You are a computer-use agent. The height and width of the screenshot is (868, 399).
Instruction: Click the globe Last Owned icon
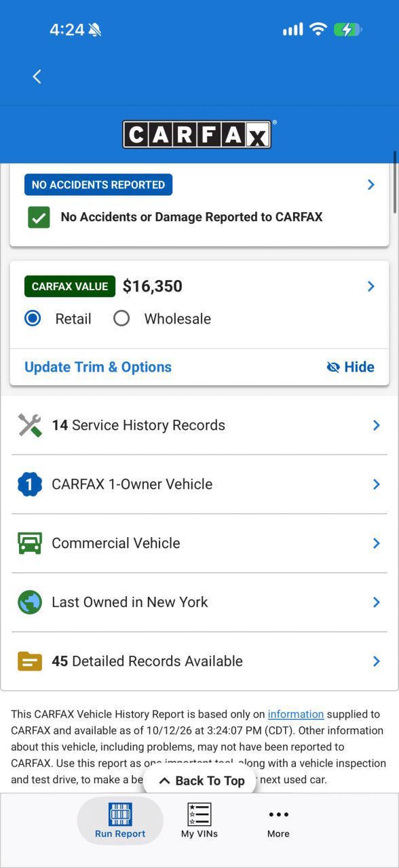30,602
